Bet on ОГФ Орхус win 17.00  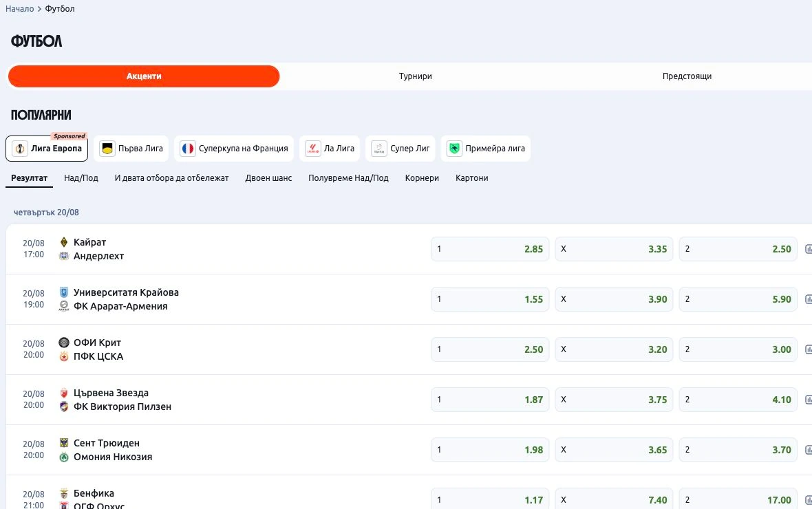(x=738, y=499)
